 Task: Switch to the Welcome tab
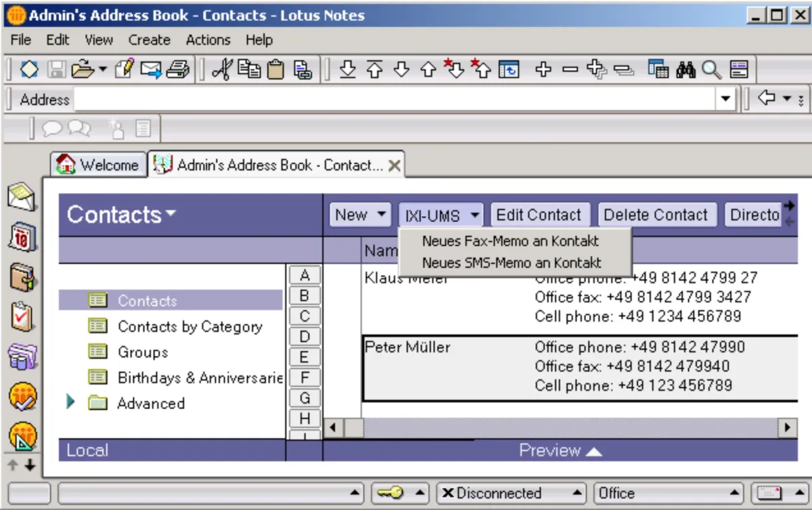[x=98, y=164]
